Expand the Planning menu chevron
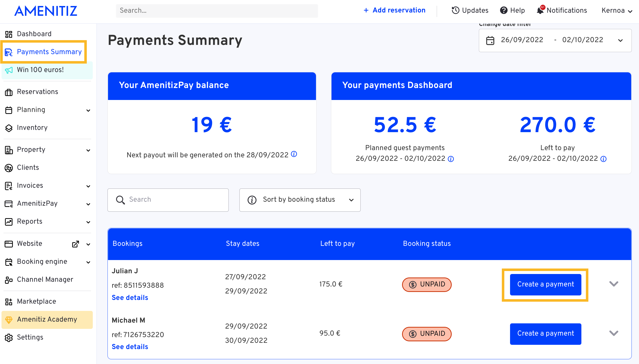This screenshot has width=639, height=364. [88, 110]
